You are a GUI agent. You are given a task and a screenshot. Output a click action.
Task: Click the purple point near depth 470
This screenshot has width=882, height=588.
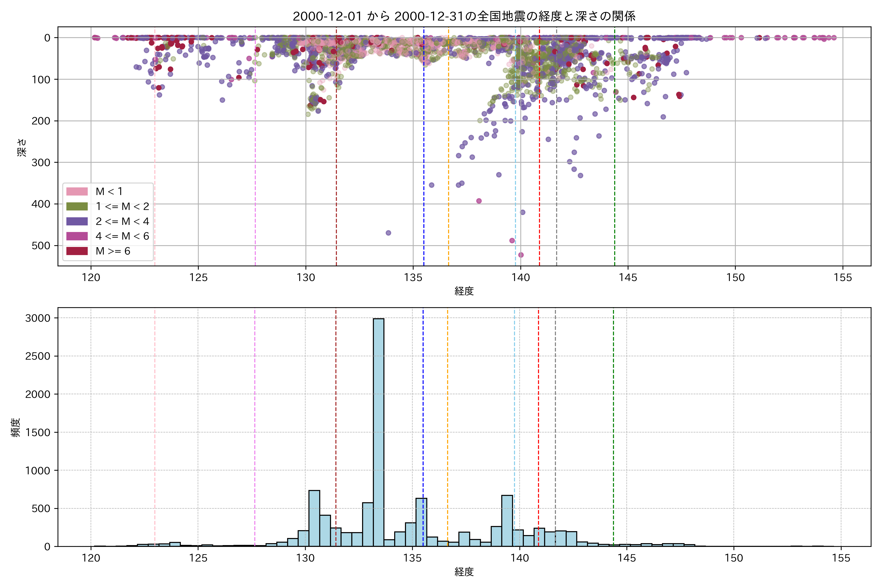[389, 233]
